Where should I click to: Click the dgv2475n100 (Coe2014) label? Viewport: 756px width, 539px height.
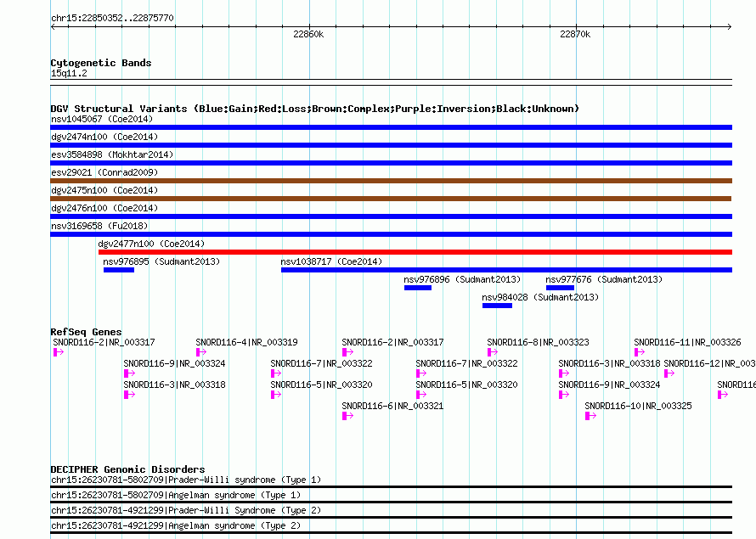point(104,190)
